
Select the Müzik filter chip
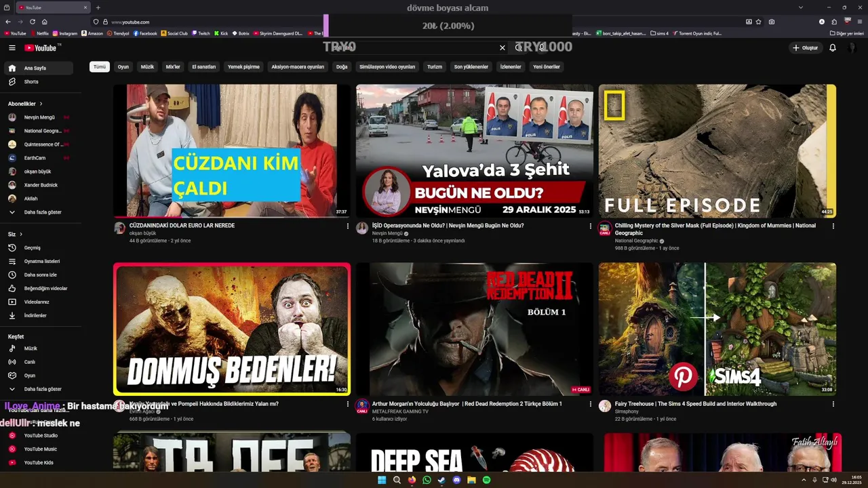(x=147, y=67)
